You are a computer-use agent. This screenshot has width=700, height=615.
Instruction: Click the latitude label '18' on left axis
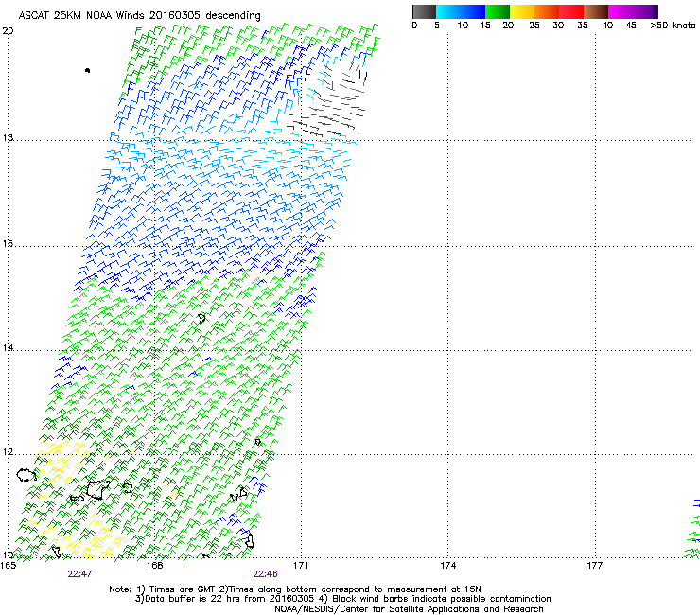tap(8, 137)
